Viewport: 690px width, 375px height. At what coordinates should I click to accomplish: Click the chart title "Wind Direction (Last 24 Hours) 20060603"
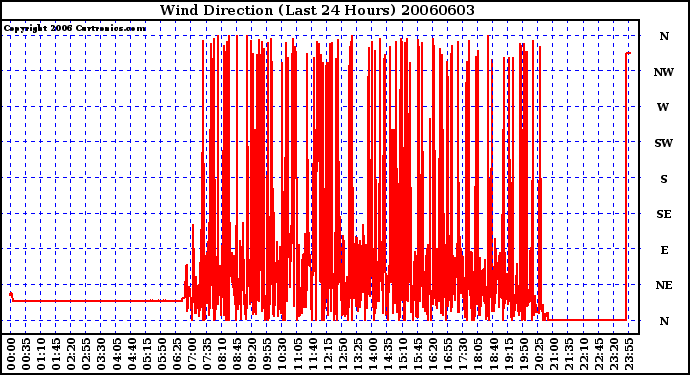pos(317,10)
